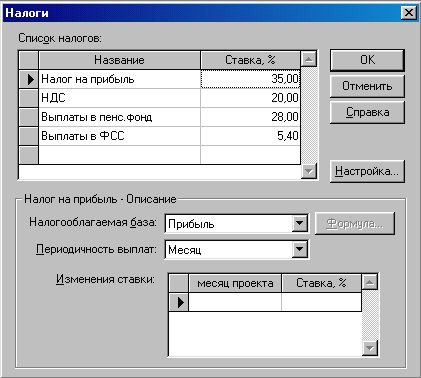
Task: Close the Налоги dialog window
Action: pyautogui.click(x=408, y=13)
